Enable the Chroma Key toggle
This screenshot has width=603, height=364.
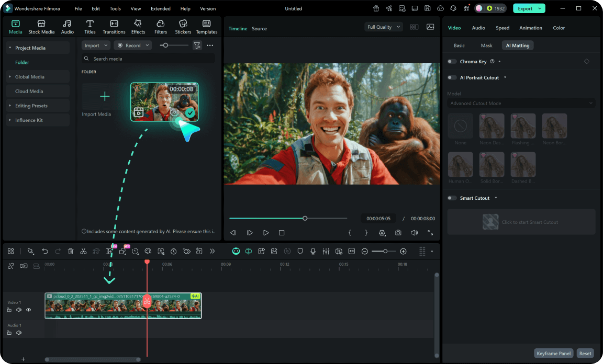[452, 62]
